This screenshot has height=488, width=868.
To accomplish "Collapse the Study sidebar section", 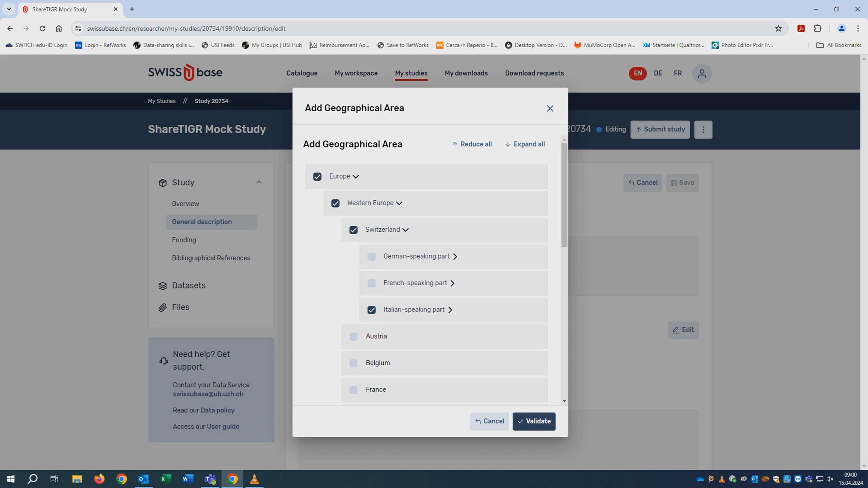I will (x=259, y=182).
